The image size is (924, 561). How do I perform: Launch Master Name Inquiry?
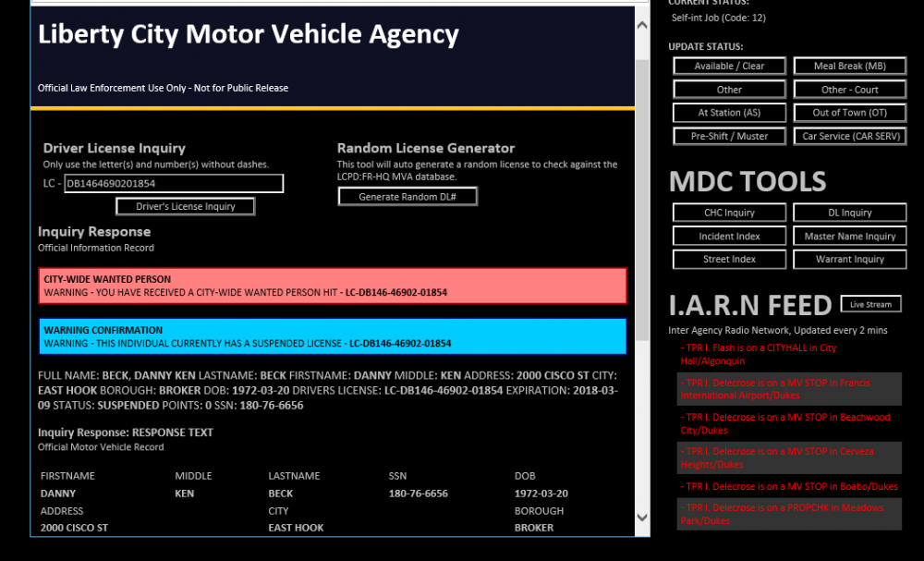[850, 237]
